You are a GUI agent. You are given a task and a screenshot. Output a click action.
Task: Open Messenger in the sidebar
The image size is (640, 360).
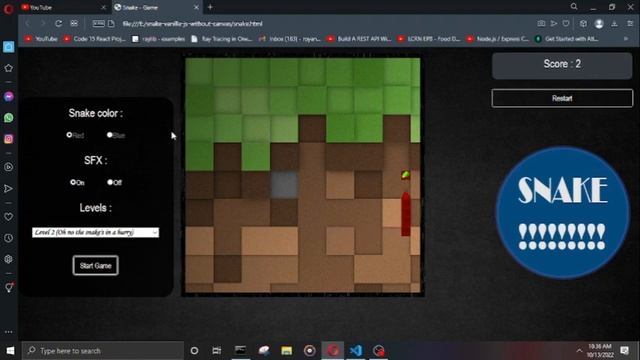point(8,96)
